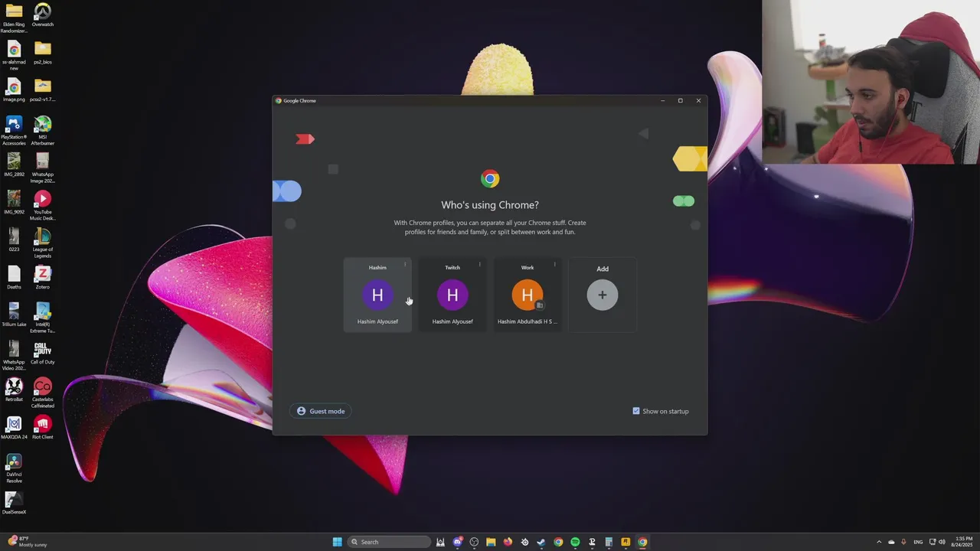Toggle the Show on startup checkbox
Screen dimensions: 980x551
point(636,411)
